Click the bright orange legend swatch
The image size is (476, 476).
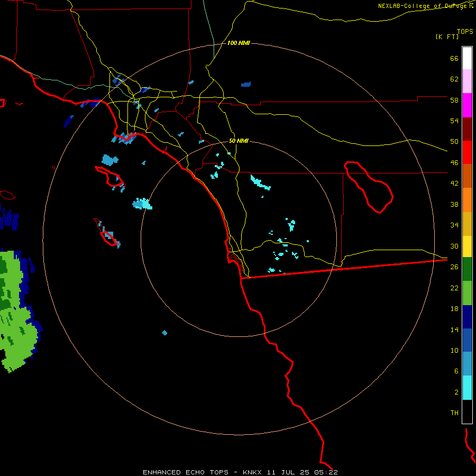click(467, 200)
